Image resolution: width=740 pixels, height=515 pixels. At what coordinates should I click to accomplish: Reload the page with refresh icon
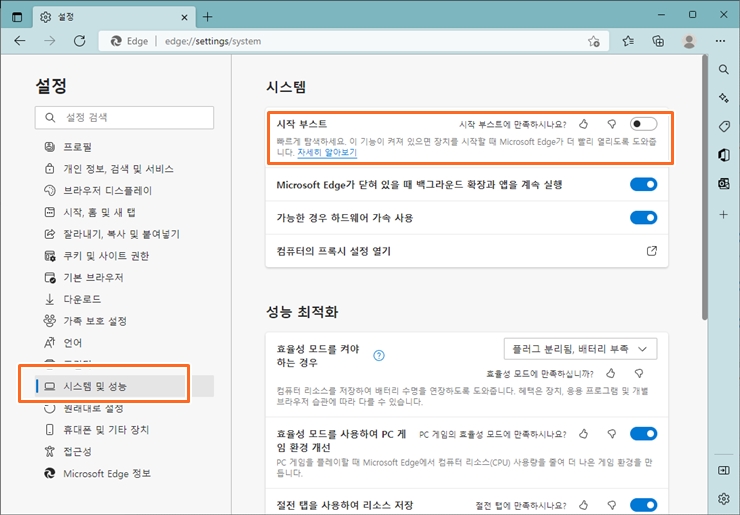(79, 41)
